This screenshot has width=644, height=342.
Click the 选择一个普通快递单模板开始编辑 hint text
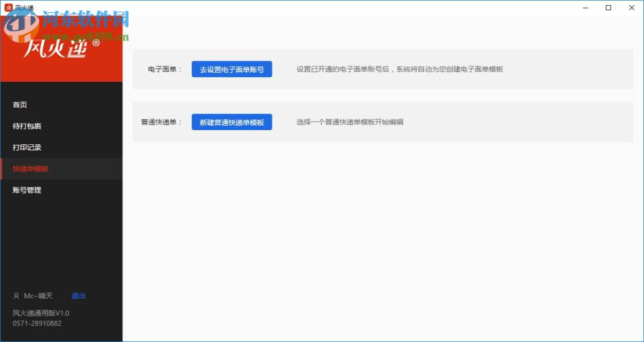(350, 122)
